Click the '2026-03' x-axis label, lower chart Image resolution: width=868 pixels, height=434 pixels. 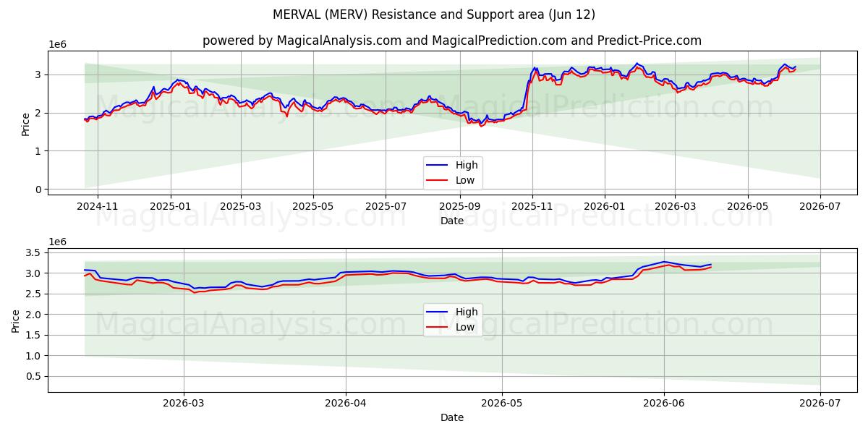click(184, 403)
